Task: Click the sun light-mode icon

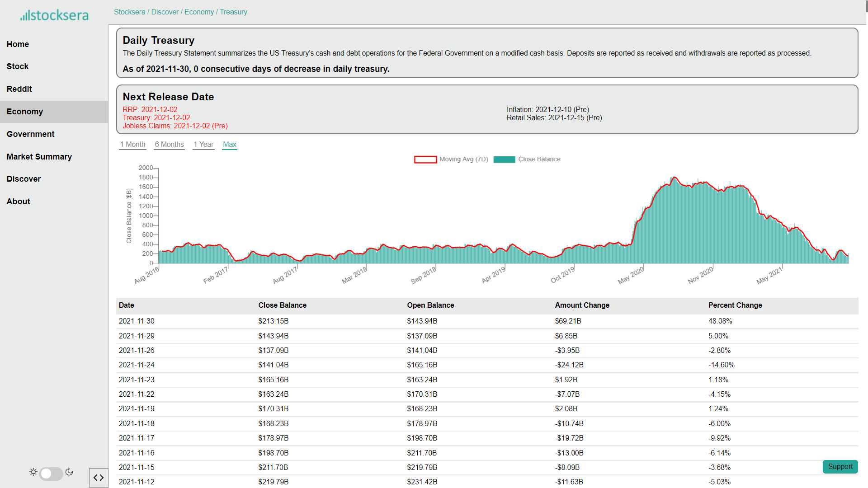Action: point(33,472)
